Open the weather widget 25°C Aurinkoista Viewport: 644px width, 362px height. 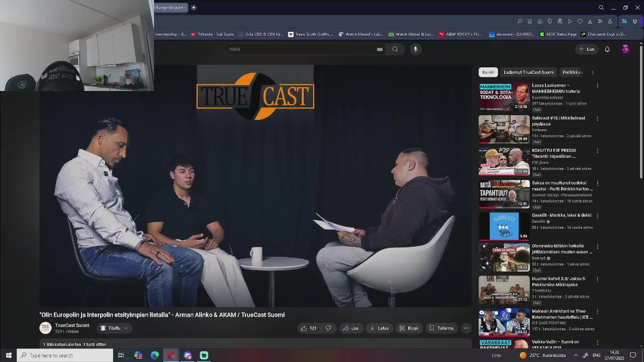pos(542,355)
